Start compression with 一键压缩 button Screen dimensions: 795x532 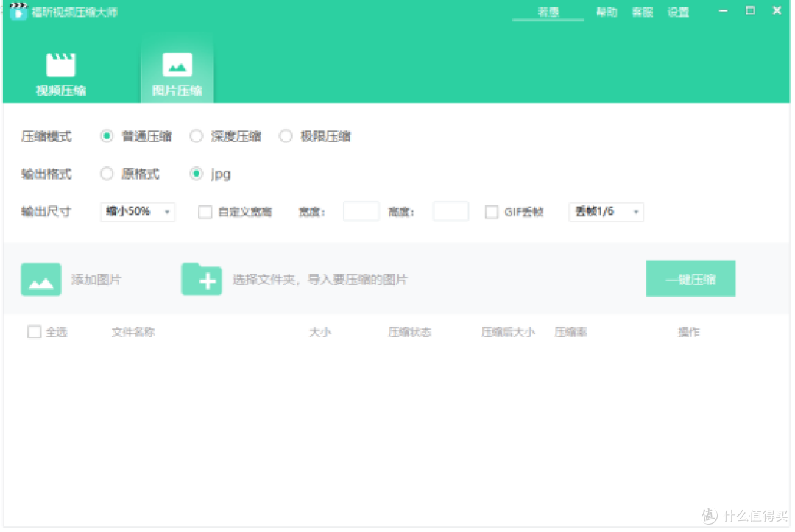pos(690,279)
